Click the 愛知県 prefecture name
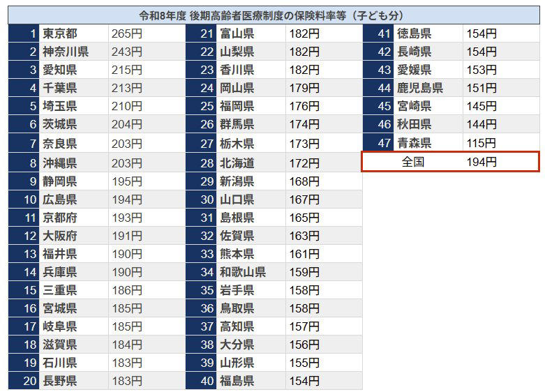Screen dimensions: 545x392 pos(60,70)
